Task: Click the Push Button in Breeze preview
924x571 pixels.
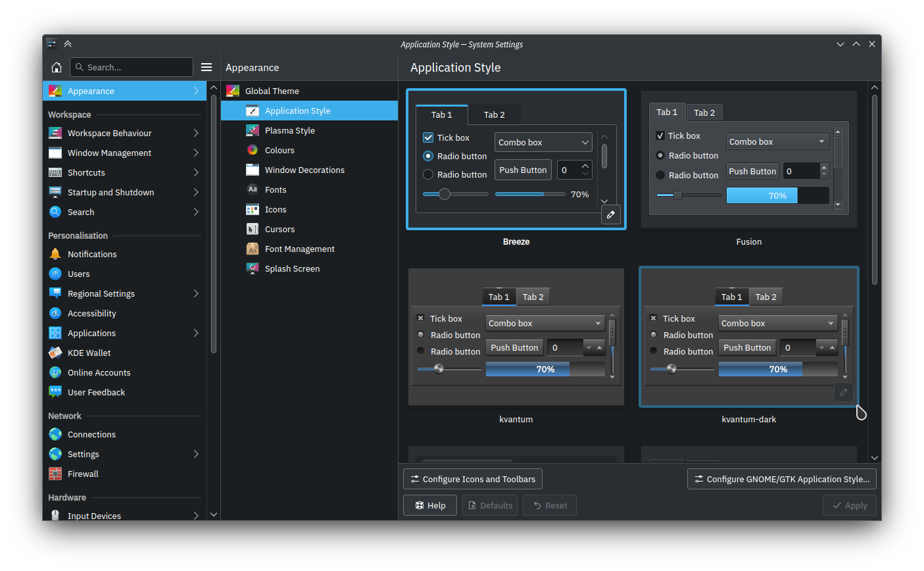Action: (x=523, y=170)
